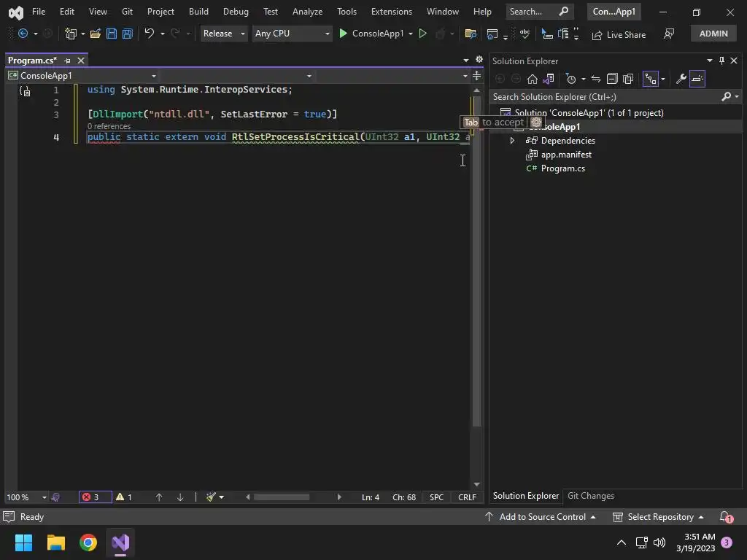Click the Search box in the title bar

coord(539,12)
